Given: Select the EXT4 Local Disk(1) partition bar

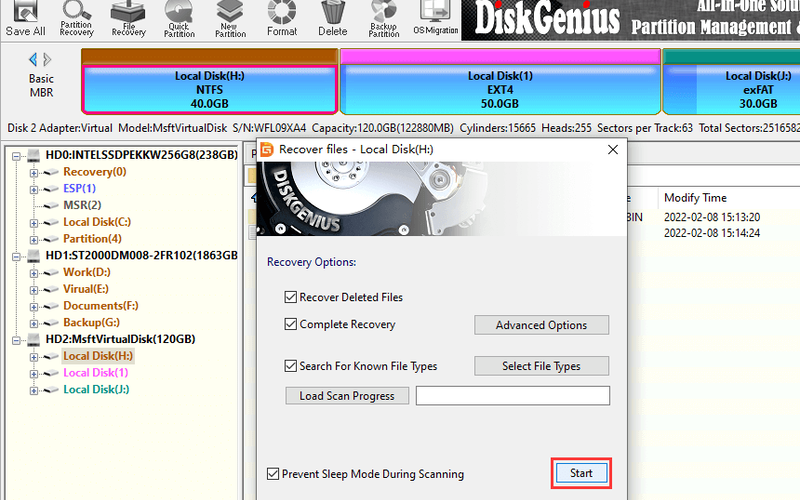Looking at the screenshot, I should 500,89.
